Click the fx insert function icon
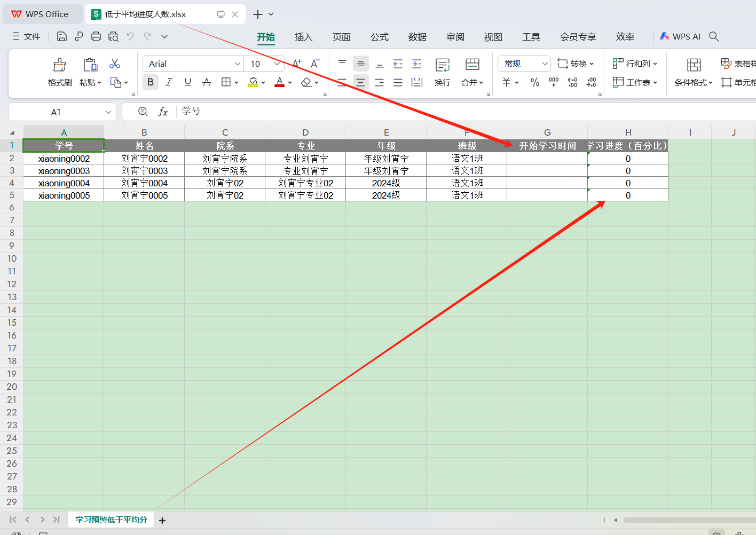Viewport: 756px width, 535px height. 163,112
